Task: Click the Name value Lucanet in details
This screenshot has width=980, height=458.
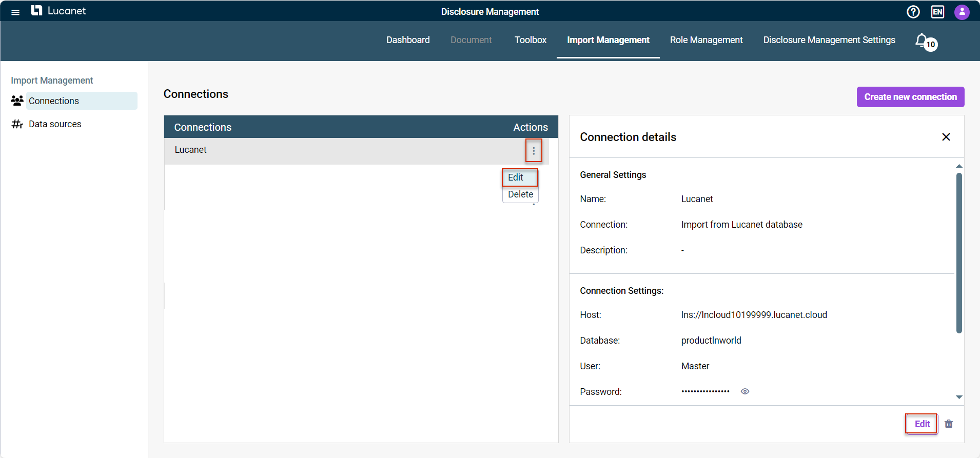Action: pos(697,199)
